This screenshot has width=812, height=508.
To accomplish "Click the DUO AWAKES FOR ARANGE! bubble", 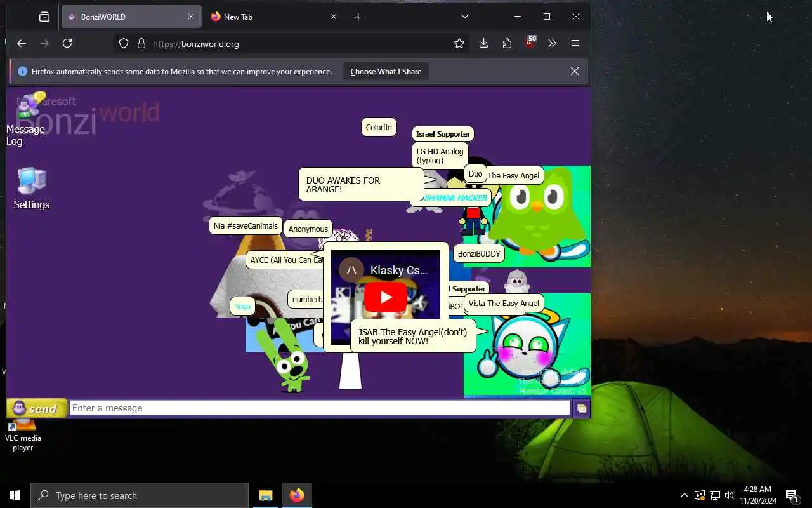I will pos(361,184).
